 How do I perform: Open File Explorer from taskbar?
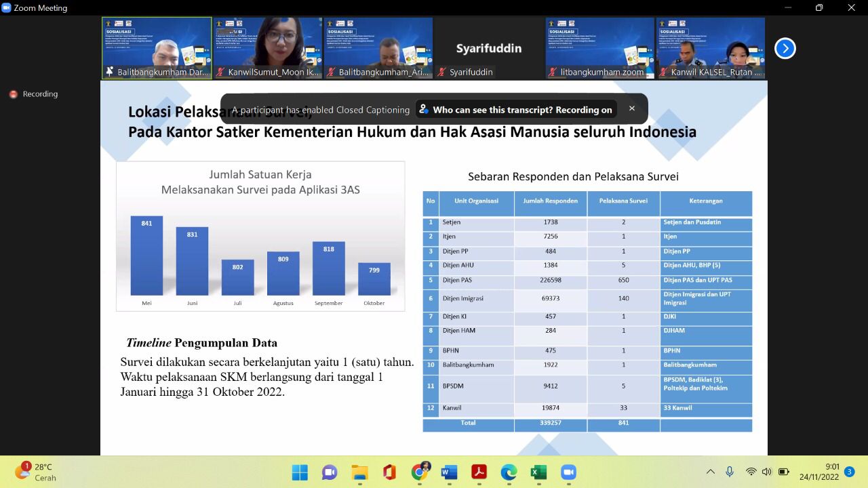[359, 472]
